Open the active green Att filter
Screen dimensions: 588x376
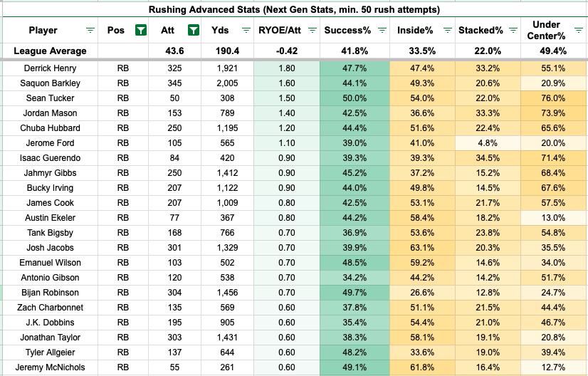click(194, 31)
